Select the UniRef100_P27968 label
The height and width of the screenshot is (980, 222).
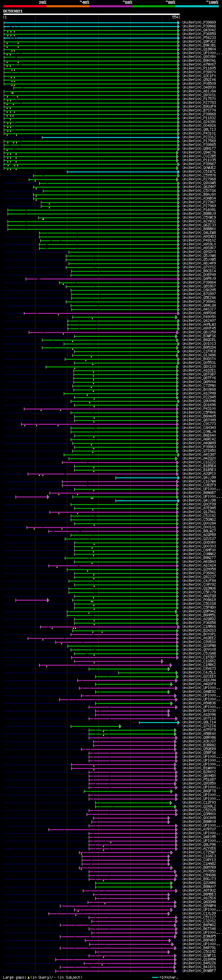[x=199, y=179]
